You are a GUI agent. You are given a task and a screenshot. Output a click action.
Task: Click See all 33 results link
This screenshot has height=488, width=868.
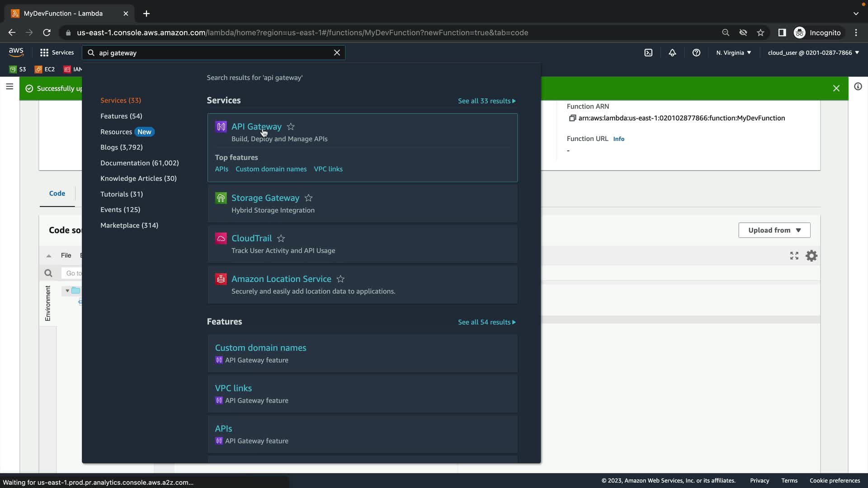pos(486,101)
